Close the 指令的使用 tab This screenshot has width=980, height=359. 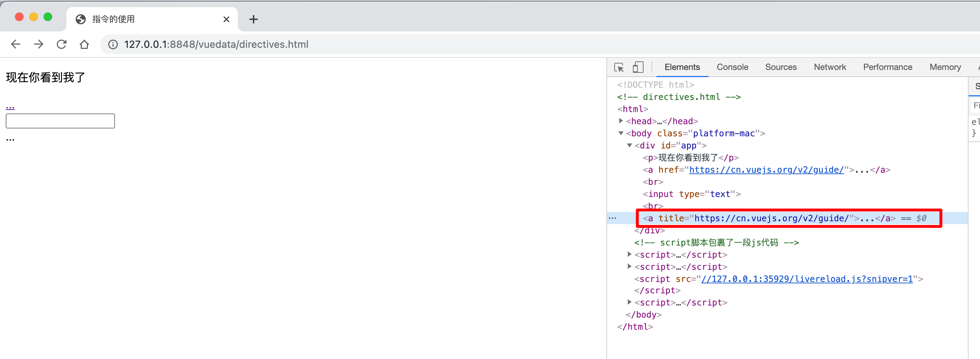click(226, 19)
